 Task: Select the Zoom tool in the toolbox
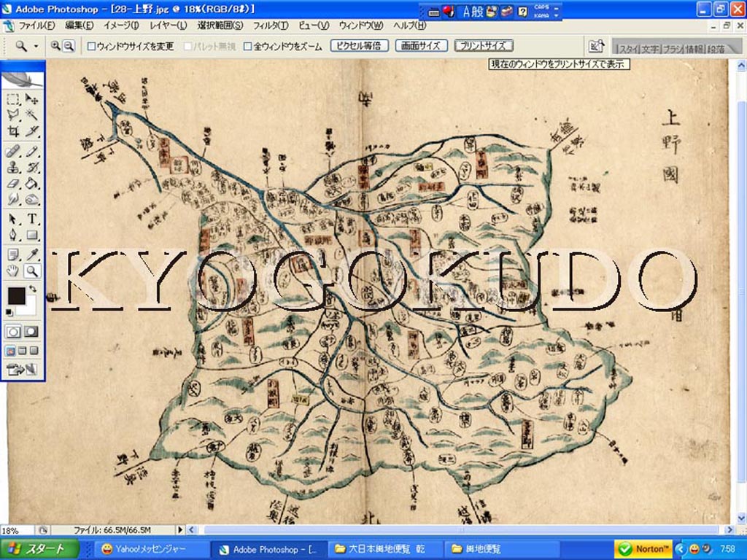click(32, 271)
